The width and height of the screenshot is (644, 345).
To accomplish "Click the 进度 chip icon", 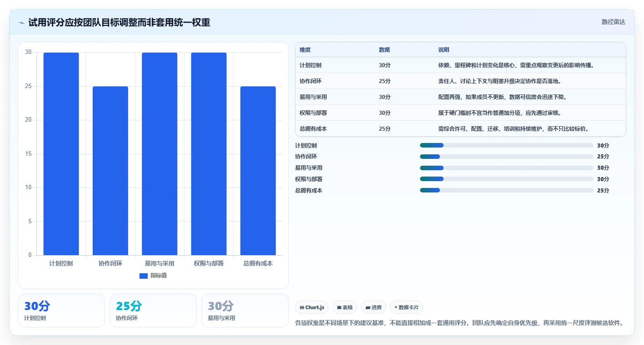I will (368, 307).
